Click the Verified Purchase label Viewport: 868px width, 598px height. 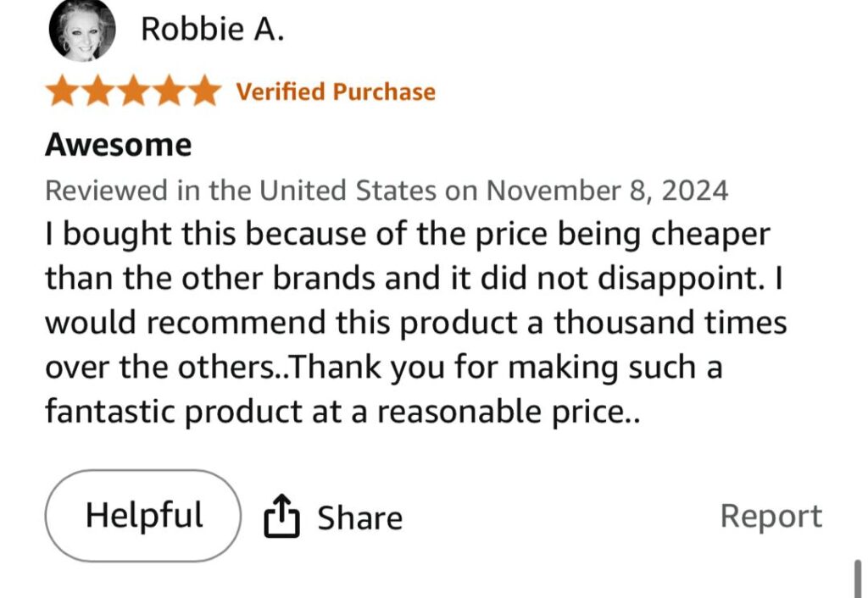(x=336, y=91)
